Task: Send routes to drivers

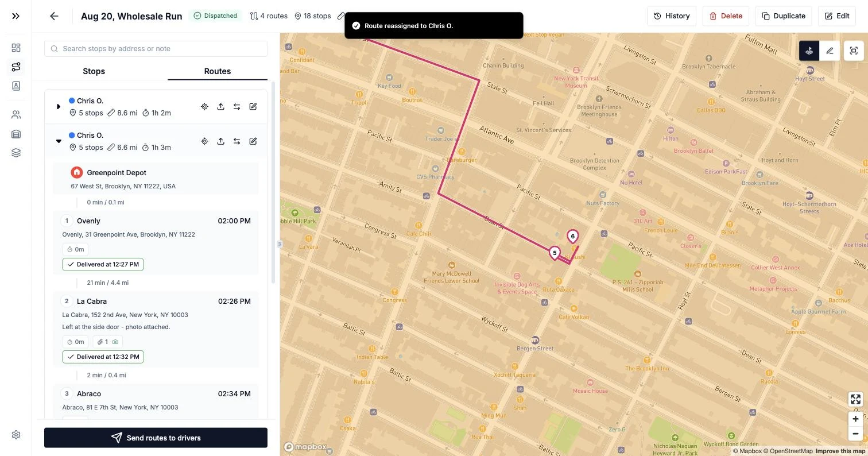Action: pos(156,438)
